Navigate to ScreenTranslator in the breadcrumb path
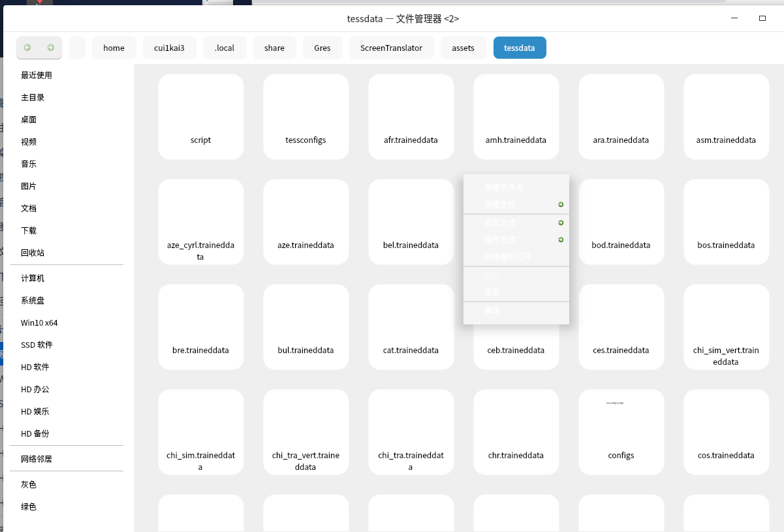784x532 pixels. point(391,48)
